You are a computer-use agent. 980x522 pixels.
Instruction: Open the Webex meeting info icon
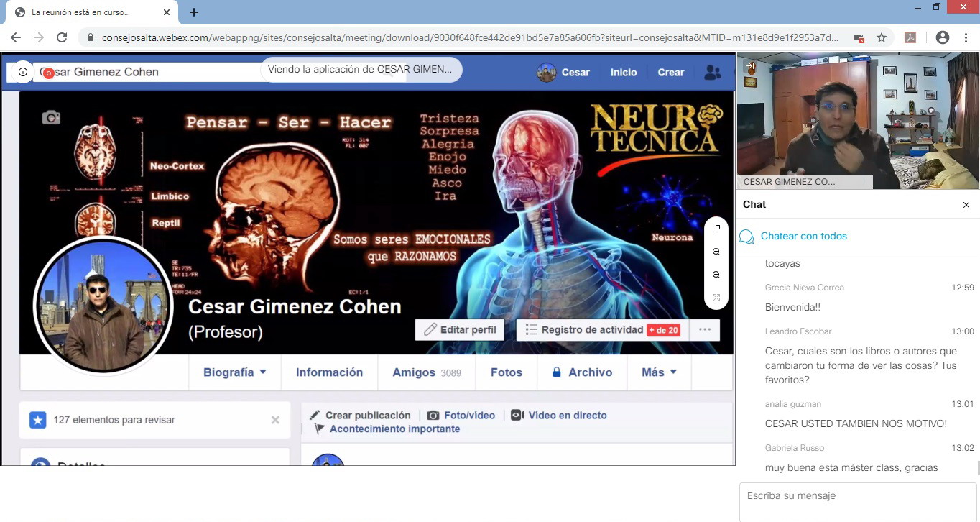pos(23,72)
